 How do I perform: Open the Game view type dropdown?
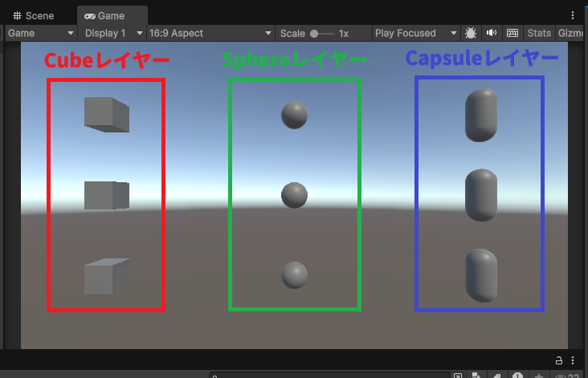40,33
